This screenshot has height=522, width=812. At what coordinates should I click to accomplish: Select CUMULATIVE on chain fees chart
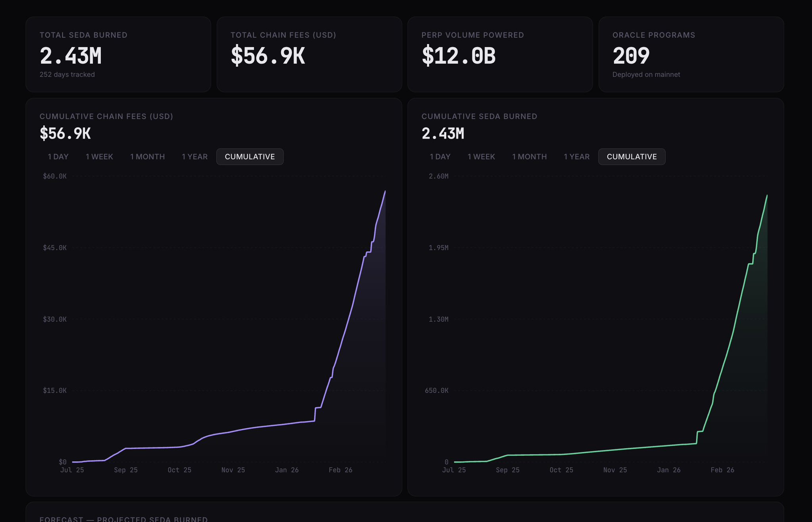tap(250, 157)
